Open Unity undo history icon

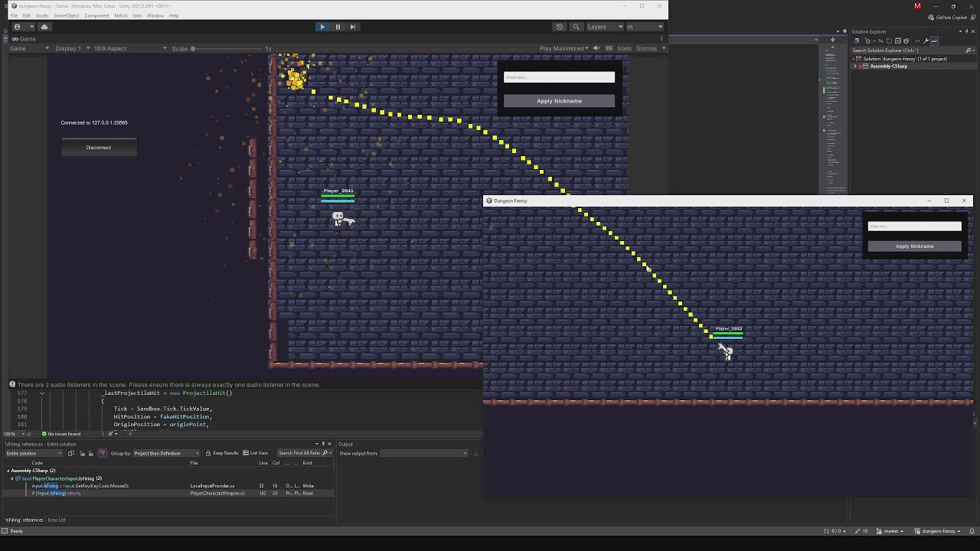coord(560,27)
